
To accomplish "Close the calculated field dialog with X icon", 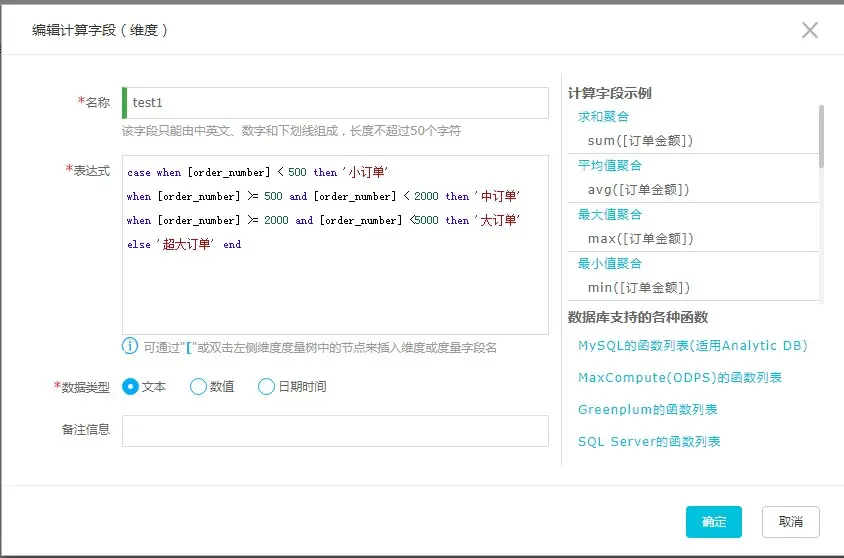I will point(810,30).
